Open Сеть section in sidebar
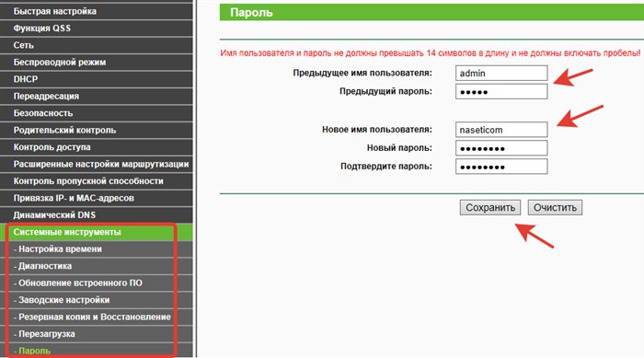 coord(96,45)
